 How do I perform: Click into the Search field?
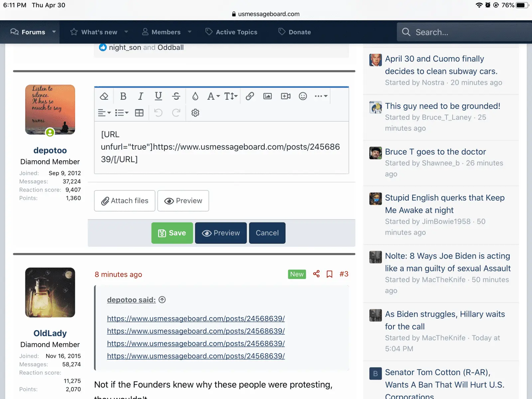(465, 32)
